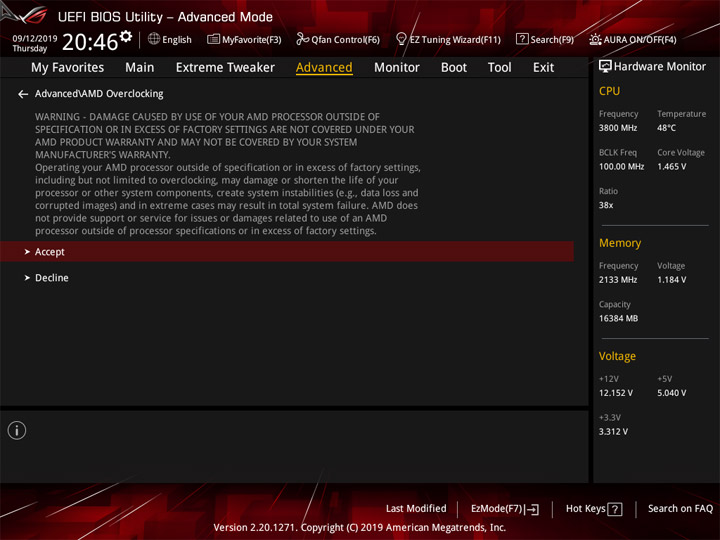Open Search on FAQ
This screenshot has height=540, width=720.
[680, 508]
